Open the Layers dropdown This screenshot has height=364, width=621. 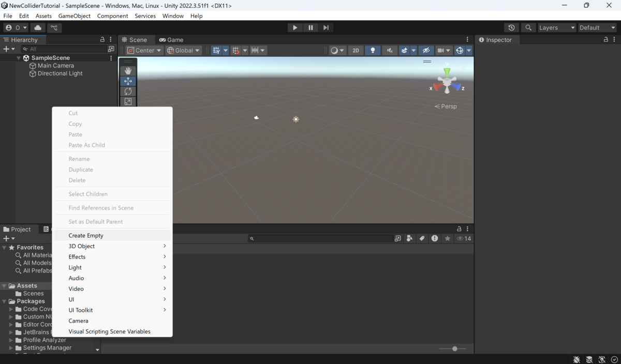(556, 27)
